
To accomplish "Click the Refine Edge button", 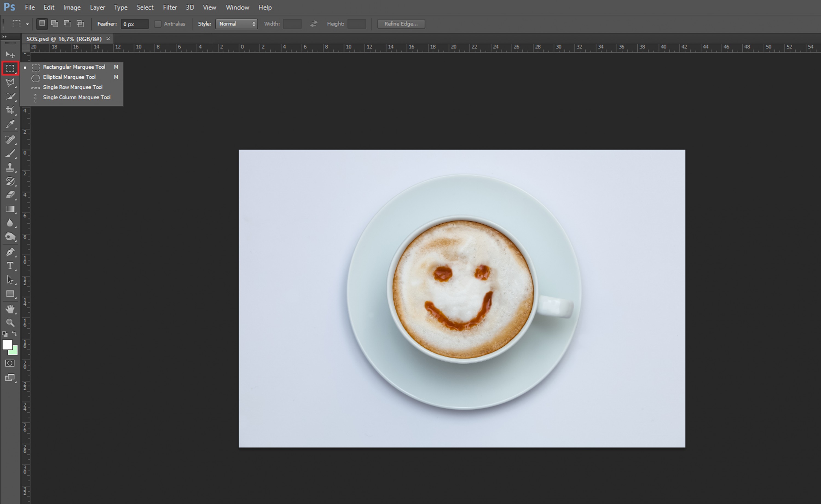I will 401,24.
